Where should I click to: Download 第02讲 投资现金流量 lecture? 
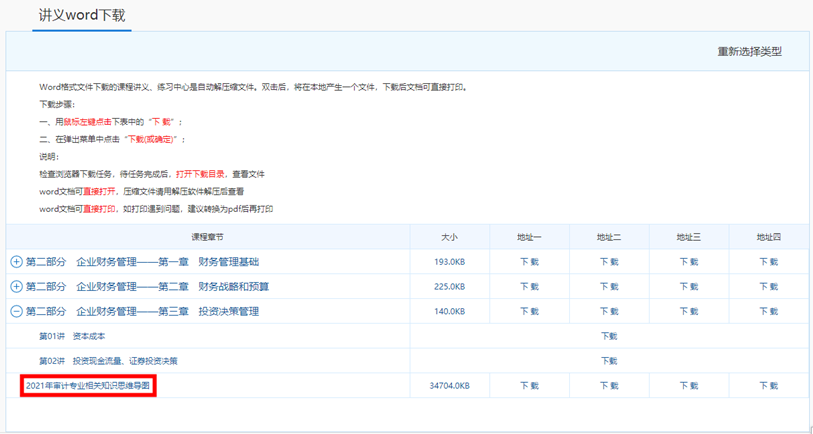click(x=609, y=361)
